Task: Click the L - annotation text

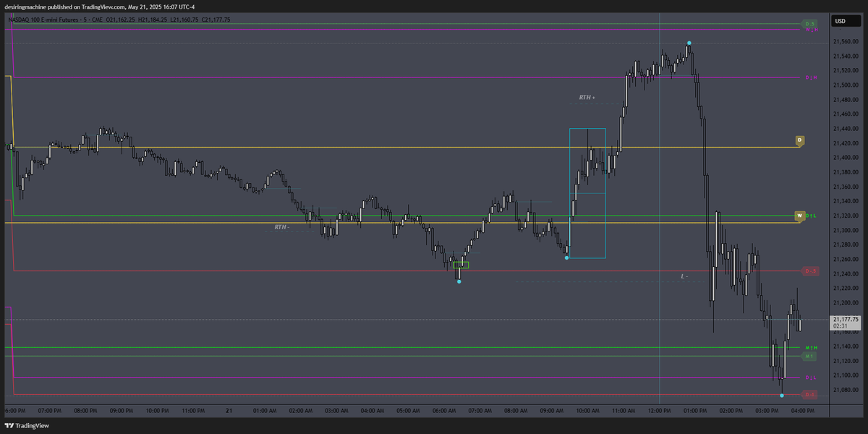Action: coord(684,276)
